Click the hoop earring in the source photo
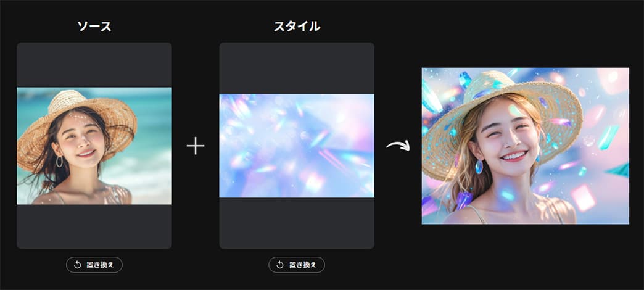Image resolution: width=644 pixels, height=290 pixels. click(60, 161)
